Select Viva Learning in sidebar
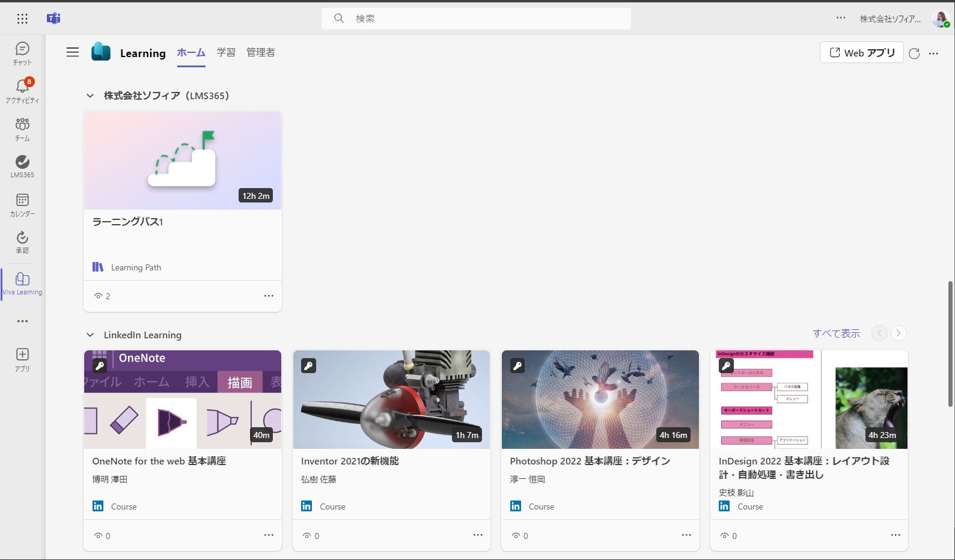 pos(22,284)
